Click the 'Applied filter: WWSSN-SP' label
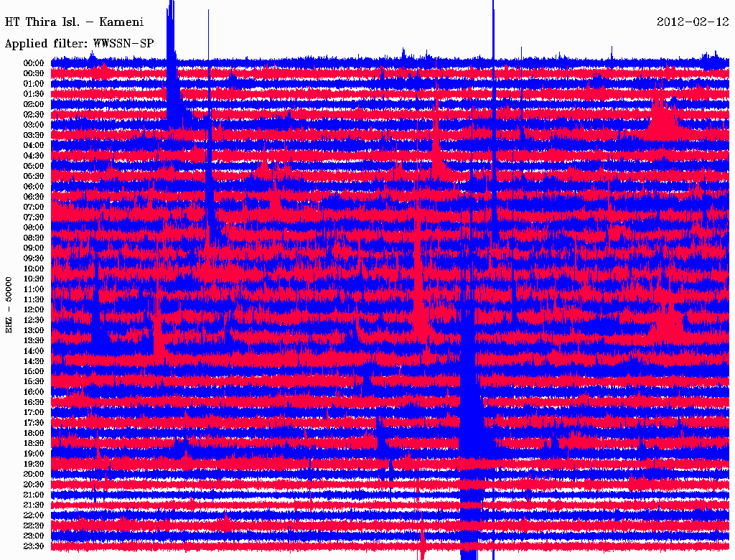 (79, 44)
